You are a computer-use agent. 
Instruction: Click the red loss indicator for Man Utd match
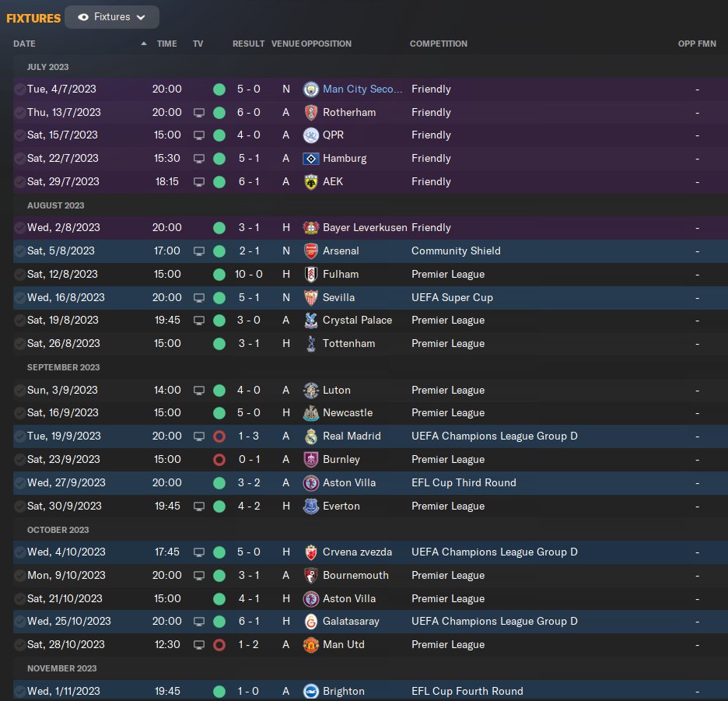click(219, 645)
